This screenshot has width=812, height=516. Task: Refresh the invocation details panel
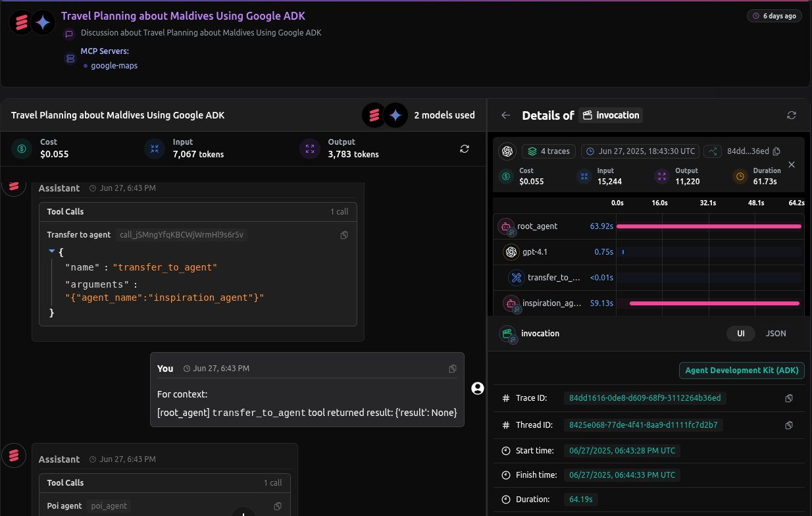coord(792,115)
